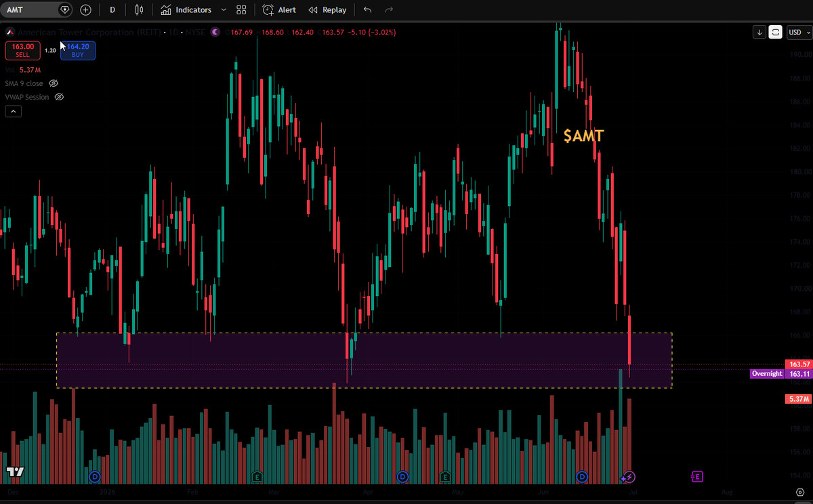Click the 164.20 BUY button
The width and height of the screenshot is (813, 504).
click(78, 50)
